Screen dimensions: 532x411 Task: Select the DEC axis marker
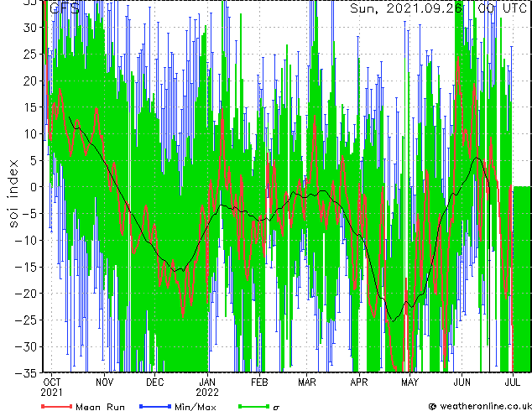pos(155,382)
